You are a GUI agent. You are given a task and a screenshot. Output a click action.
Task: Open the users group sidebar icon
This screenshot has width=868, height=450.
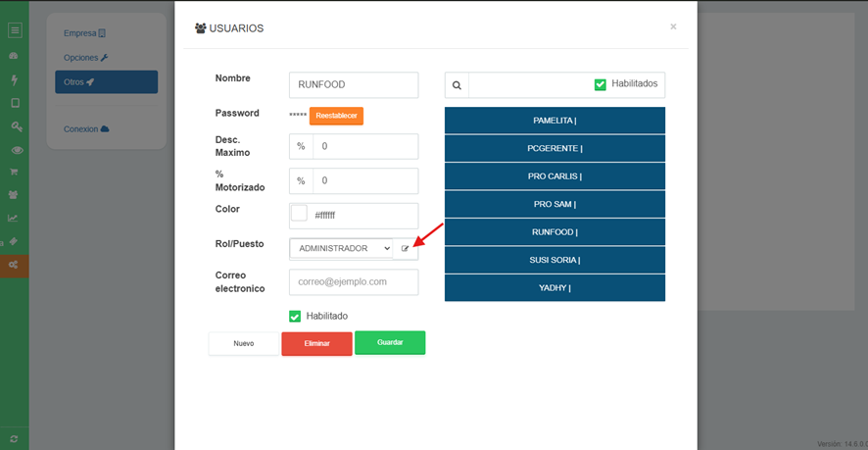[x=14, y=195]
